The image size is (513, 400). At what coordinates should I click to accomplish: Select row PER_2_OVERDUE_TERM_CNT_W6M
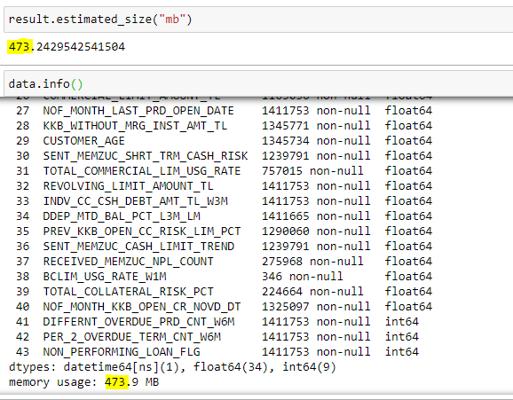(x=217, y=337)
